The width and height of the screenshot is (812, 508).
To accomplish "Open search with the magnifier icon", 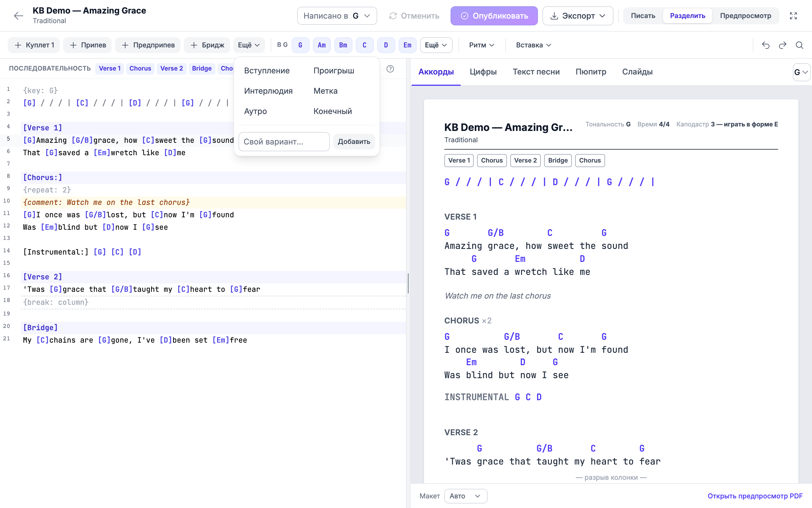I will point(800,45).
